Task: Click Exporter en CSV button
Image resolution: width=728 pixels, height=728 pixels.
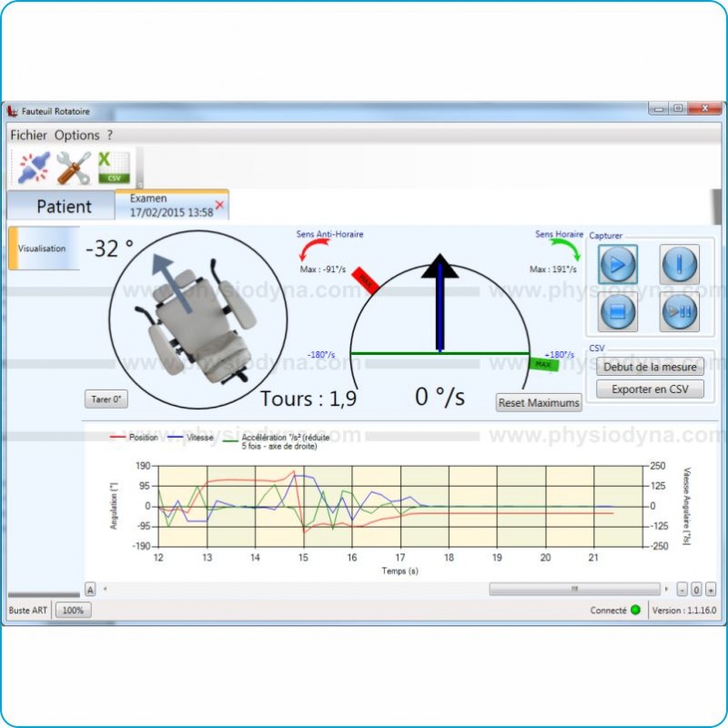Action: [650, 389]
